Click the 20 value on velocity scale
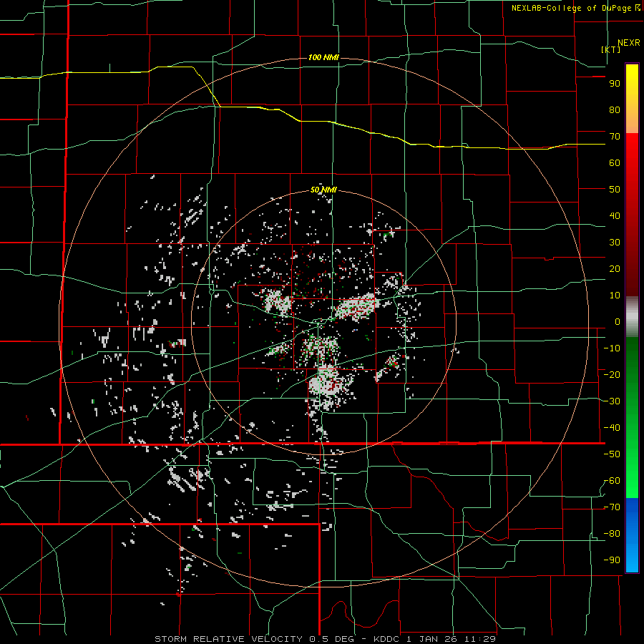Screen dimensions: 644x644 pyautogui.click(x=615, y=269)
